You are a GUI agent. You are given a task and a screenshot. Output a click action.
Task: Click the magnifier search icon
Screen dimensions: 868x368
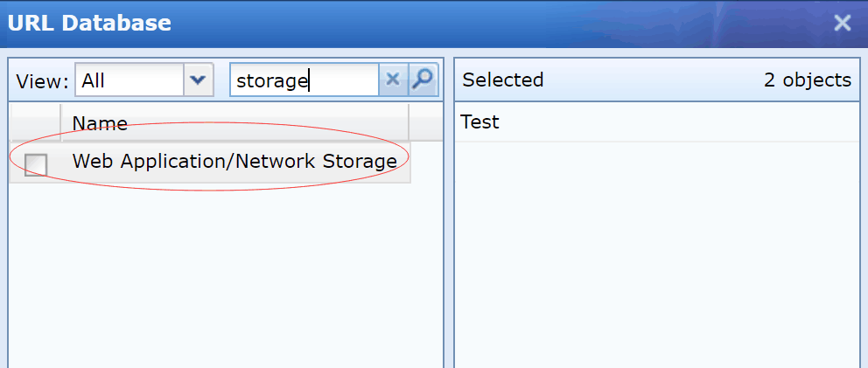pyautogui.click(x=423, y=80)
